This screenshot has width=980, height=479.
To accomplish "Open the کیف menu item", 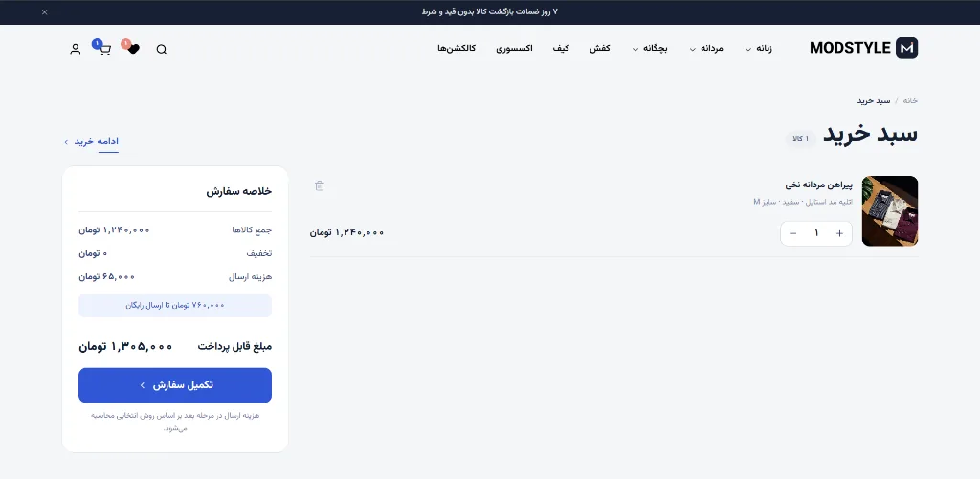I will point(561,48).
